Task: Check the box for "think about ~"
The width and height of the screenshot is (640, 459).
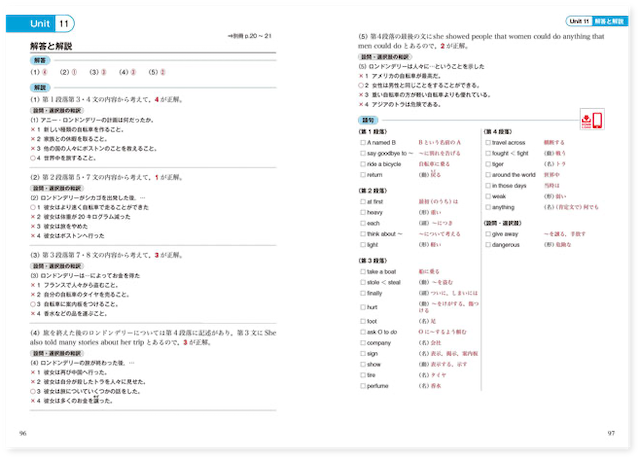Action: coord(362,234)
